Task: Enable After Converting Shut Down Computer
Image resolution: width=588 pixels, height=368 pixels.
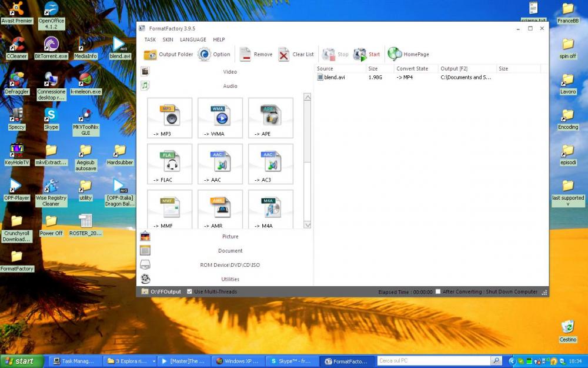Action: pos(438,291)
